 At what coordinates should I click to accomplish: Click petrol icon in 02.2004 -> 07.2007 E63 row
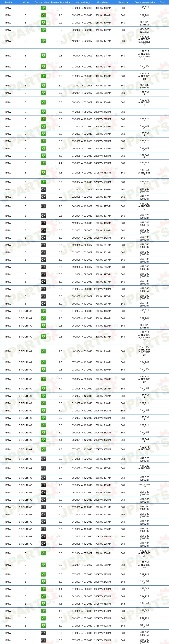(43, 553)
